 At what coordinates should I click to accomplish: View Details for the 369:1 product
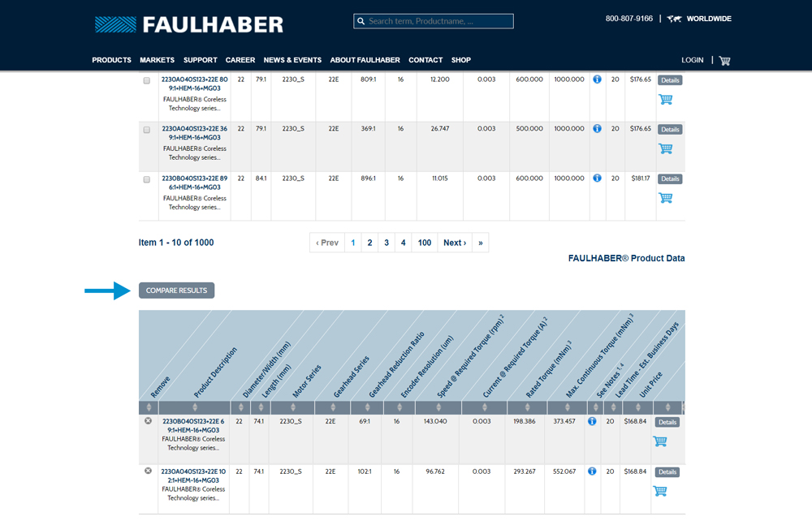click(670, 130)
